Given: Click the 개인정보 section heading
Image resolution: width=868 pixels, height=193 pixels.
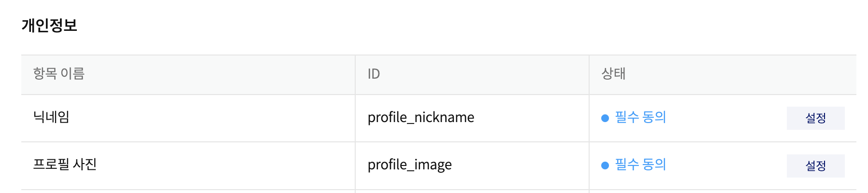Looking at the screenshot, I should tap(49, 25).
